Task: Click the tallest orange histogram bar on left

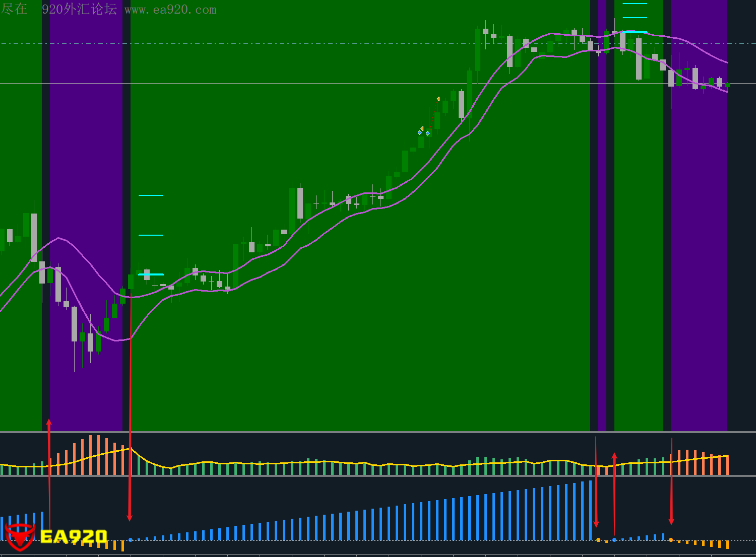Action: tap(90, 455)
